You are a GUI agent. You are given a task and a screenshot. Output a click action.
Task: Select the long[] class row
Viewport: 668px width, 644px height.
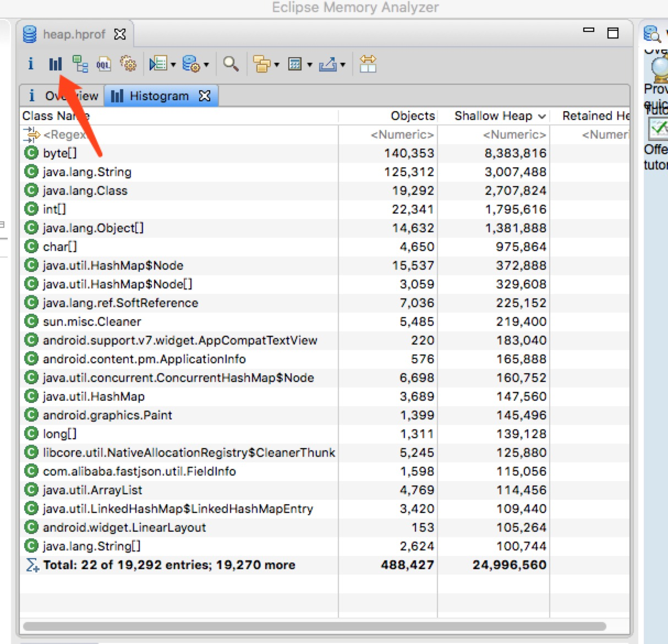pos(325,434)
